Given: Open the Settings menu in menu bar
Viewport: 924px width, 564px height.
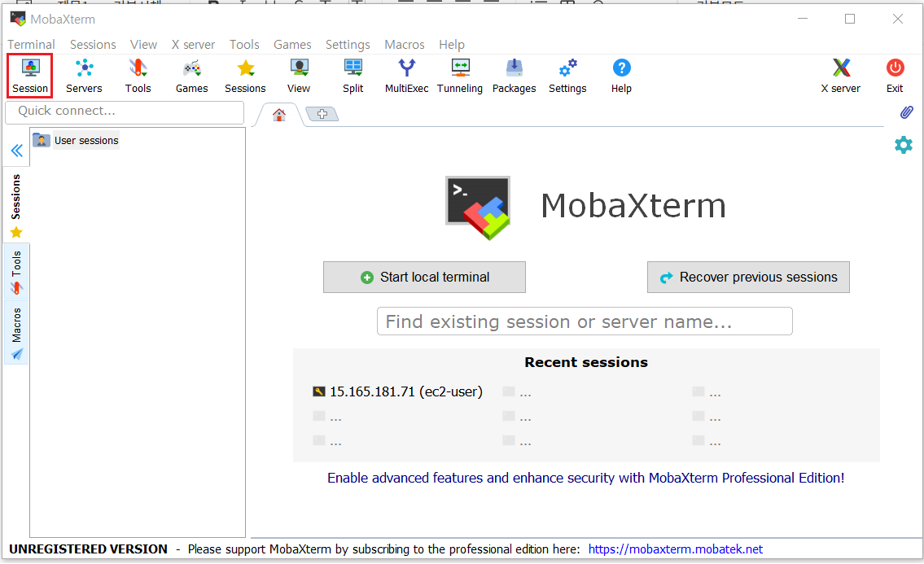Looking at the screenshot, I should point(348,44).
